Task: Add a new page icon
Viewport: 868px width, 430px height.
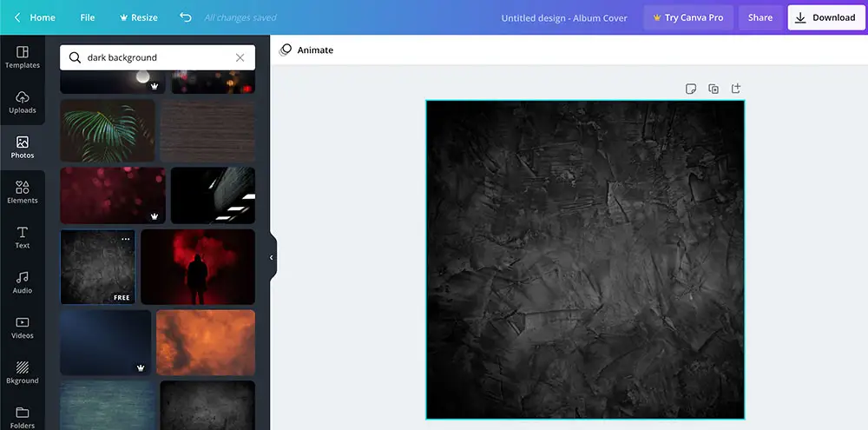Action: click(x=736, y=89)
